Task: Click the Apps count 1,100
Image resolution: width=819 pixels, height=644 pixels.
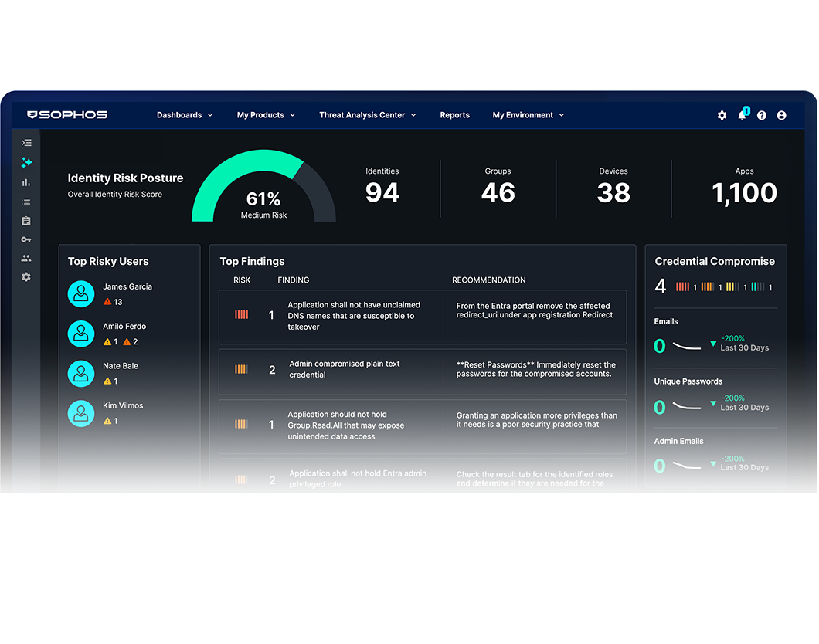Action: [744, 193]
